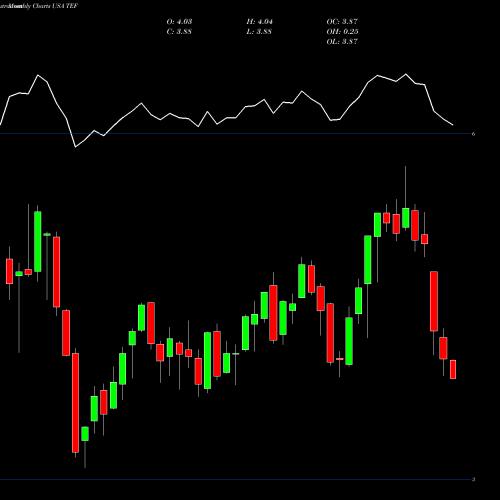This screenshot has width=500, height=500.
Task: Click the OL: 3.87 reading
Action: coord(342,42)
